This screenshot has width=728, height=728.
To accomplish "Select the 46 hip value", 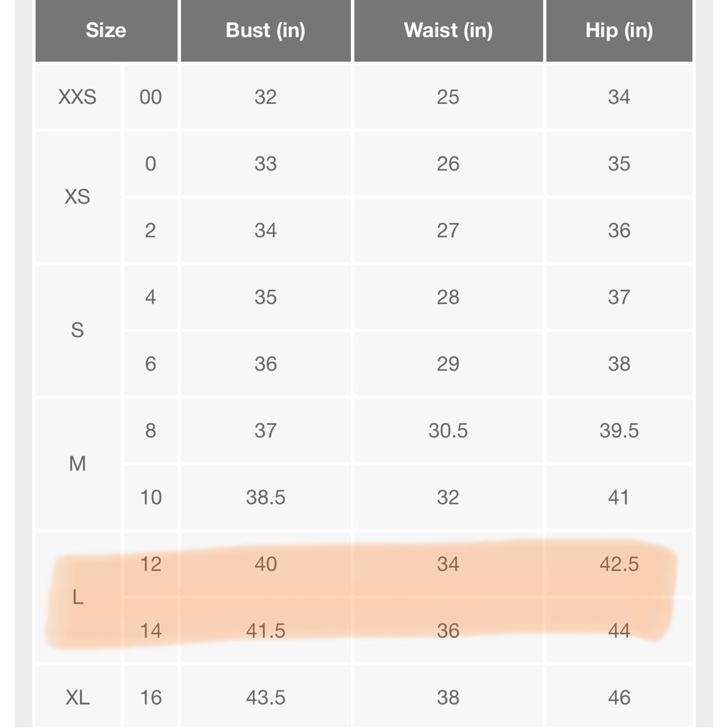I will [x=619, y=697].
